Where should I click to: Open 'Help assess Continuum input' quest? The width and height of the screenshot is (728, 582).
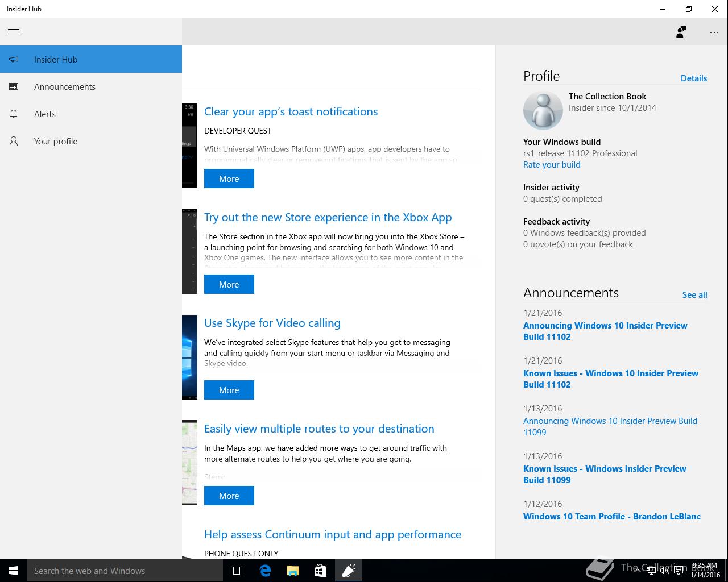click(x=333, y=534)
